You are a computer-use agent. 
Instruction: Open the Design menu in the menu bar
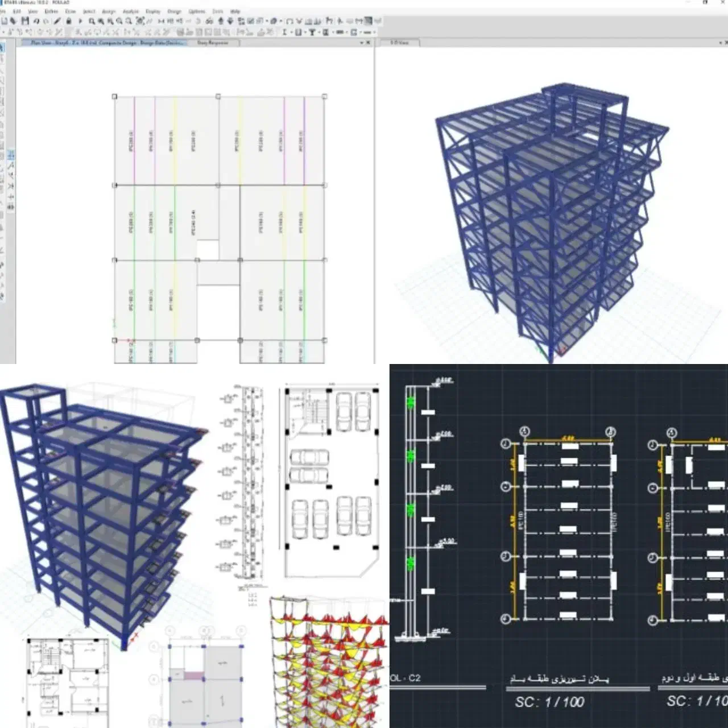click(x=174, y=11)
